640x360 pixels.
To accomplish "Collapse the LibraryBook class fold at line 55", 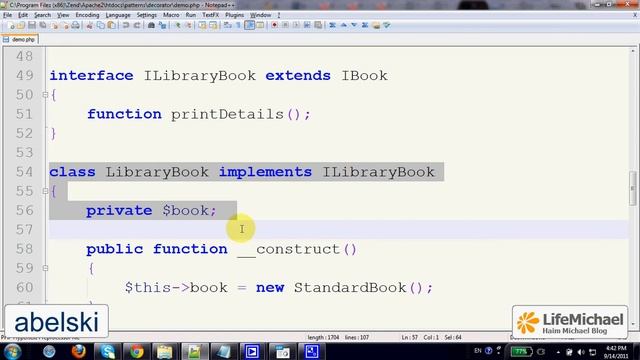I will click(x=45, y=191).
